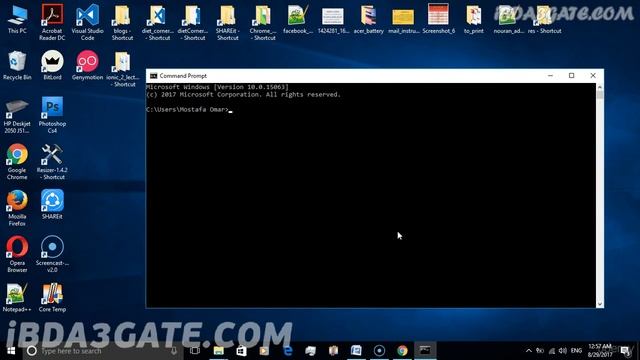The image size is (640, 360).
Task: Open This PC desktop icon
Action: 17,19
